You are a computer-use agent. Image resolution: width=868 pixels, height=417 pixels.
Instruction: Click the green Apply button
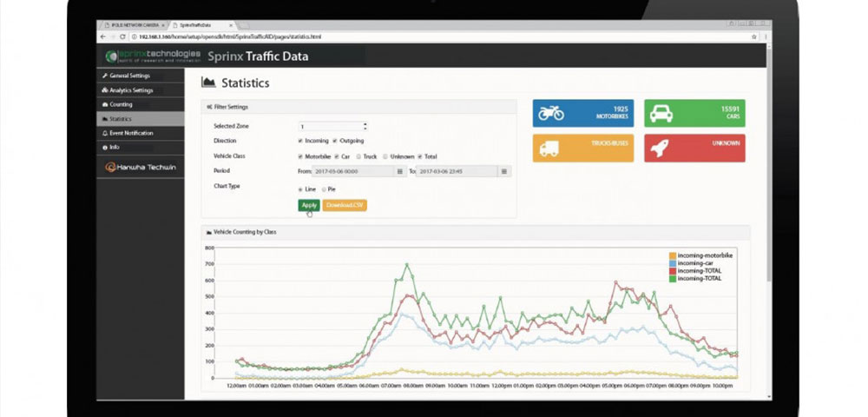coord(309,205)
